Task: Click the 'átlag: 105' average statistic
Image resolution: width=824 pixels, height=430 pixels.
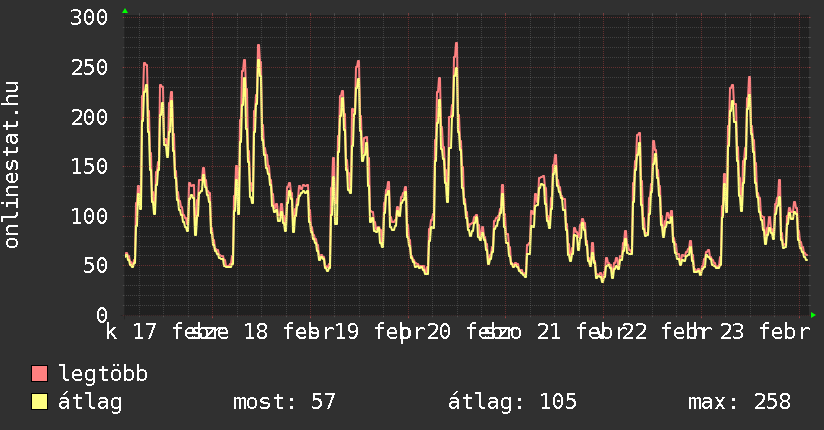Action: coord(513,403)
